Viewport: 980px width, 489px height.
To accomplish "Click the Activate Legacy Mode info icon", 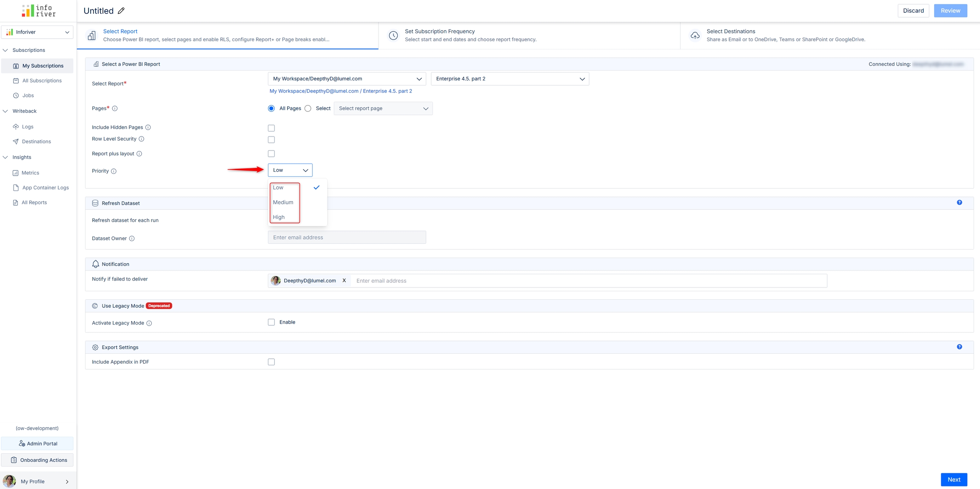I will pyautogui.click(x=149, y=323).
